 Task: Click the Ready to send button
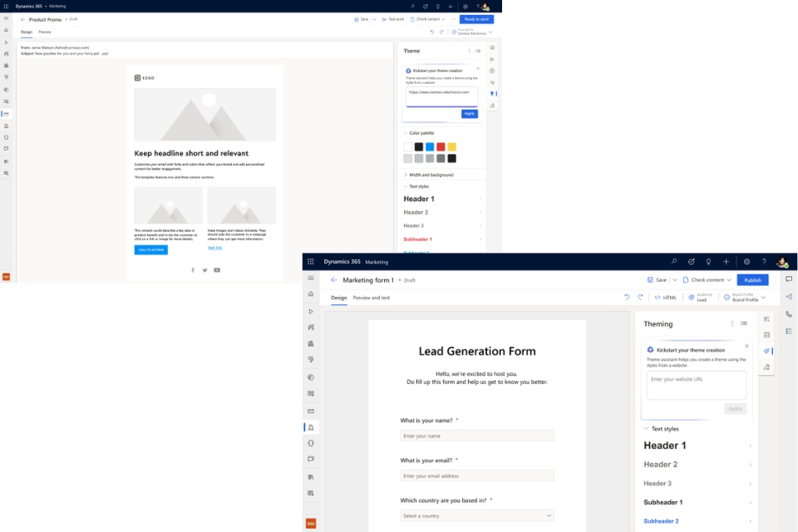tap(476, 19)
